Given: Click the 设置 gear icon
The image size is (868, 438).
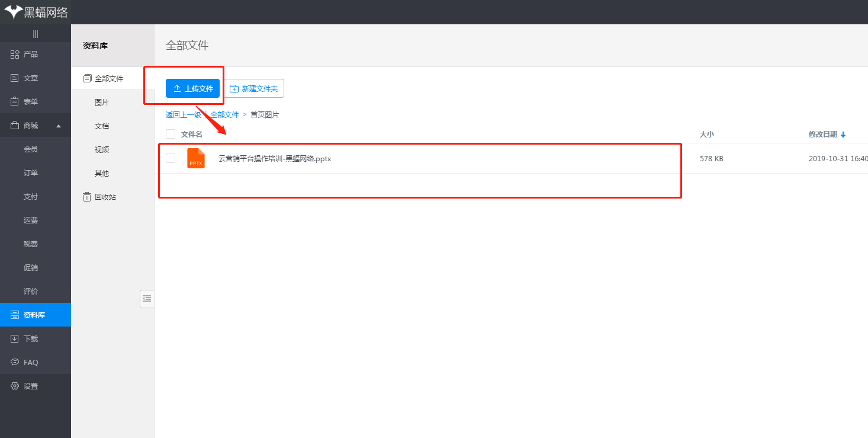Looking at the screenshot, I should tap(15, 386).
